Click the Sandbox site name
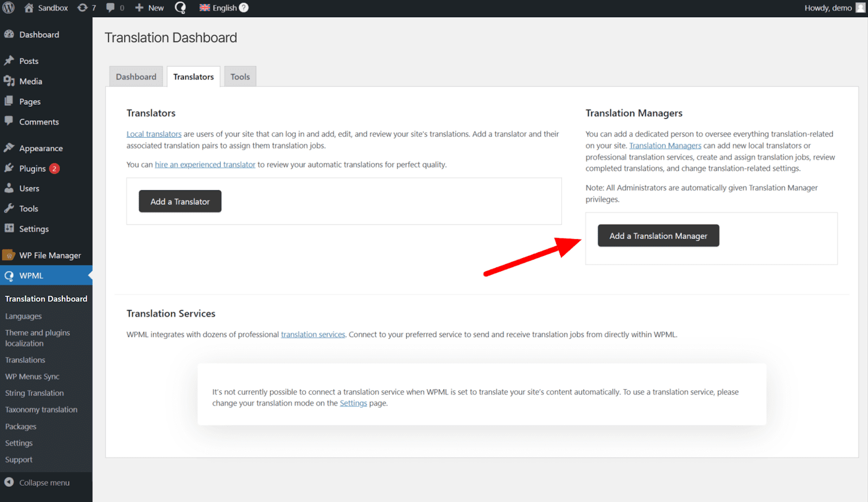868x502 pixels. pyautogui.click(x=53, y=8)
